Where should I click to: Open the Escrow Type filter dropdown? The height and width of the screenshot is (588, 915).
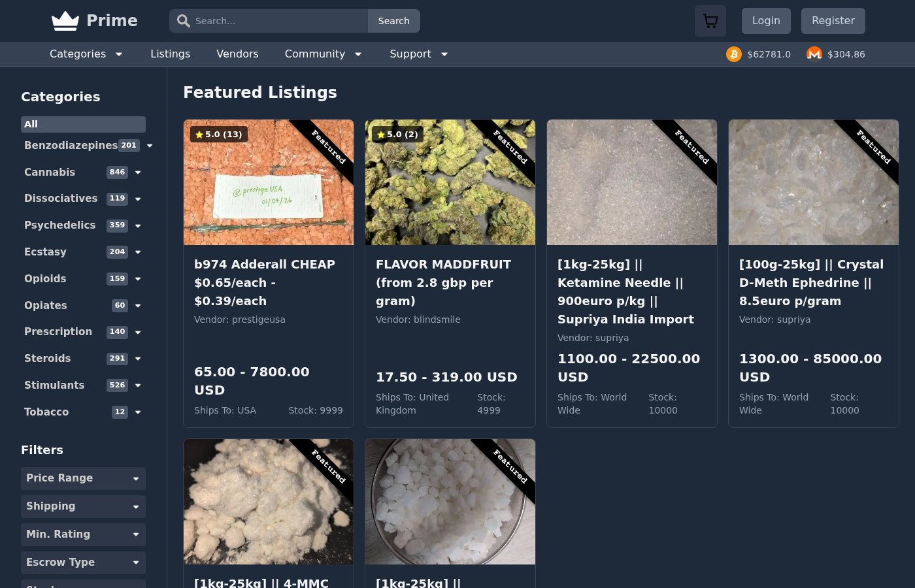coord(83,563)
